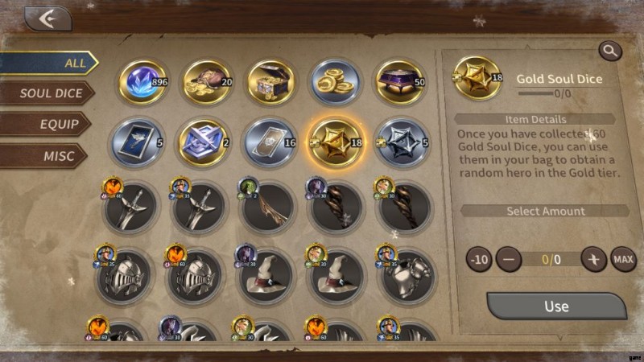Open the magnifier search icon

(610, 51)
